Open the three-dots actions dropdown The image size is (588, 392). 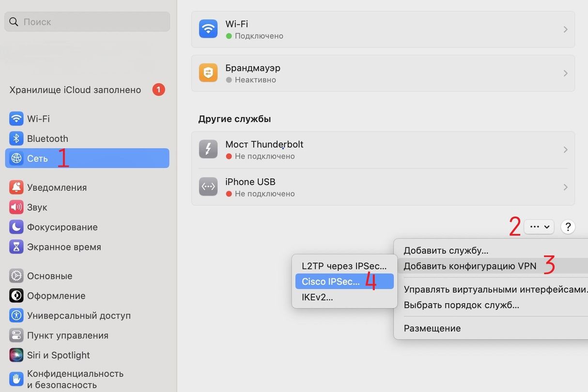pyautogui.click(x=539, y=226)
